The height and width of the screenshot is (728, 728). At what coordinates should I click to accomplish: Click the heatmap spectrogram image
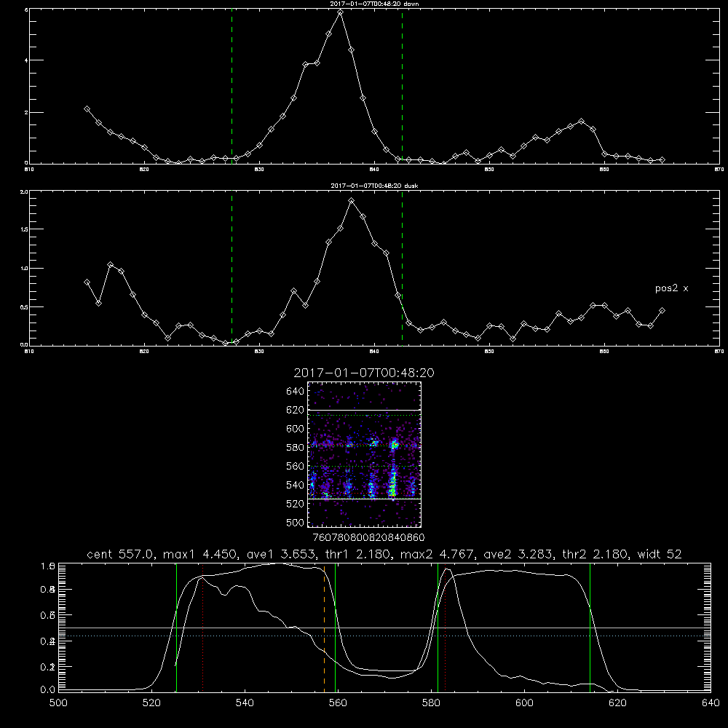point(364,454)
